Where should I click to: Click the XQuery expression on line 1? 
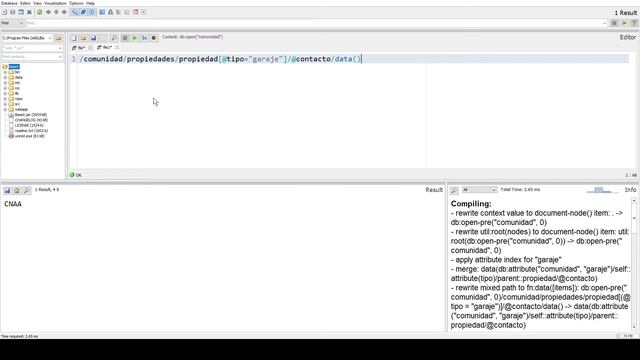(220, 59)
